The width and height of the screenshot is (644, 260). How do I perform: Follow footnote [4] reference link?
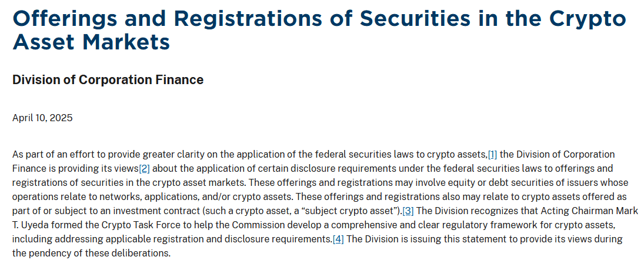pyautogui.click(x=338, y=239)
